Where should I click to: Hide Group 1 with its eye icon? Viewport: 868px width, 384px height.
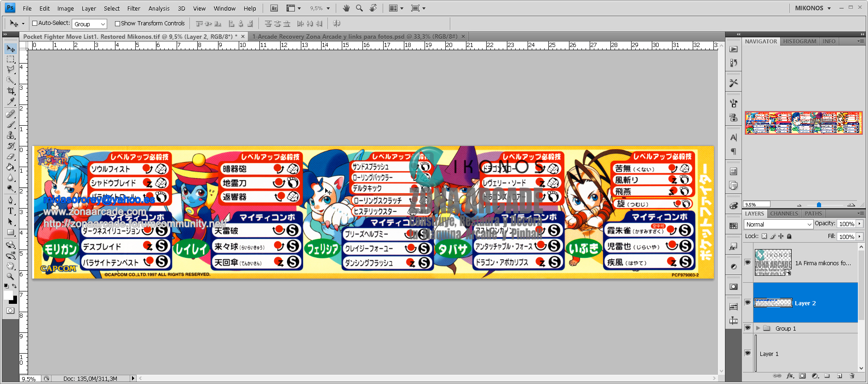point(747,328)
